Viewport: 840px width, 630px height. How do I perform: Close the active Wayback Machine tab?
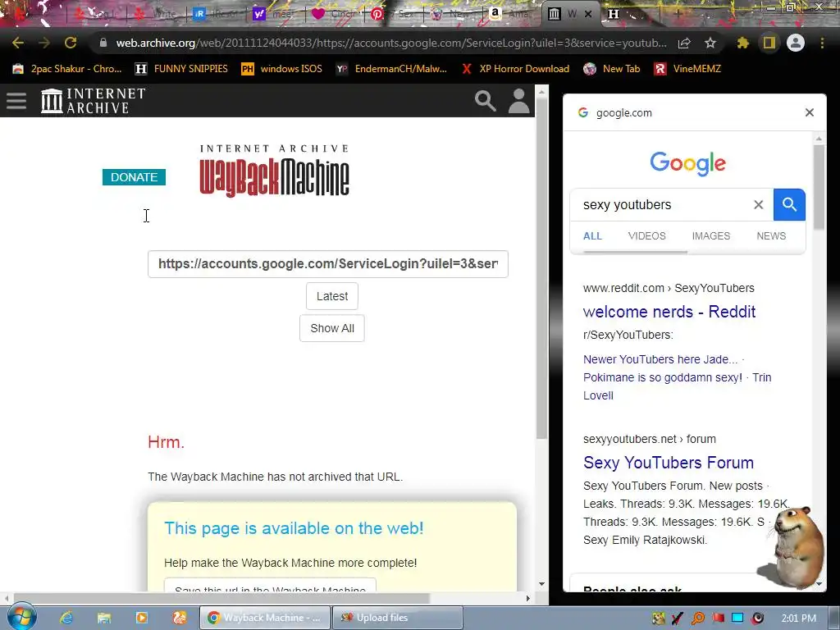pyautogui.click(x=588, y=14)
